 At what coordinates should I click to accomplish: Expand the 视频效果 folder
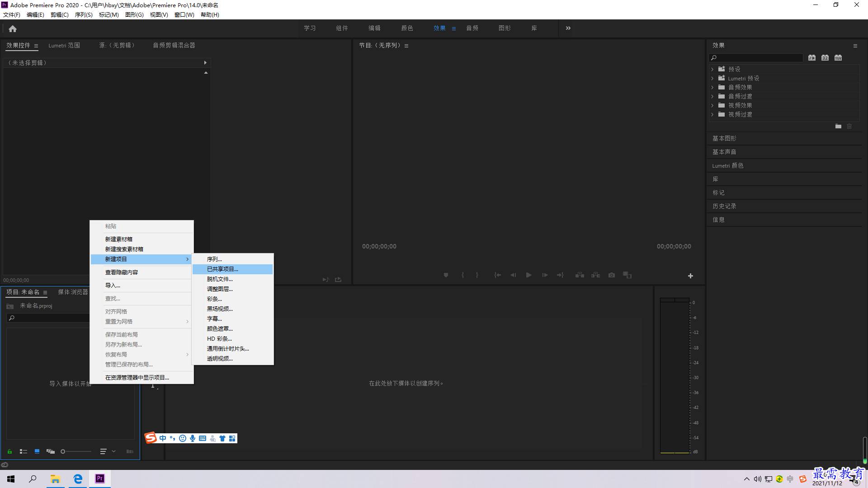[x=712, y=106]
